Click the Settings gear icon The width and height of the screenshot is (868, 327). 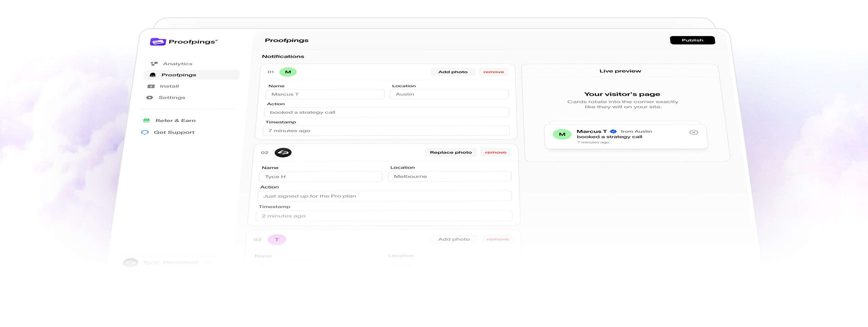coord(150,98)
